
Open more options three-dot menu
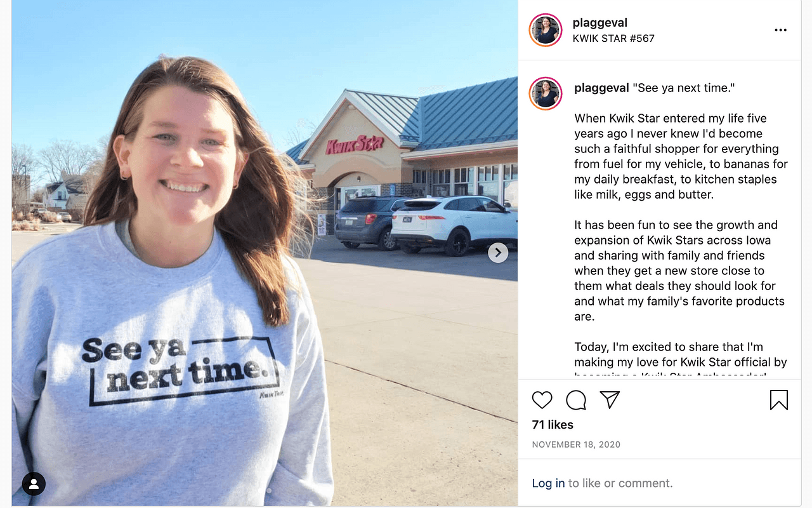click(780, 30)
